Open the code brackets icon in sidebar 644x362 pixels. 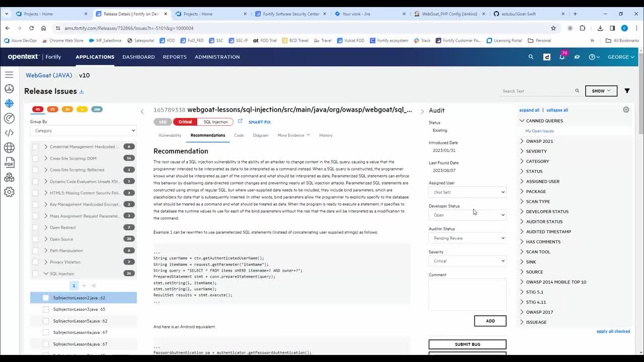[x=9, y=133]
